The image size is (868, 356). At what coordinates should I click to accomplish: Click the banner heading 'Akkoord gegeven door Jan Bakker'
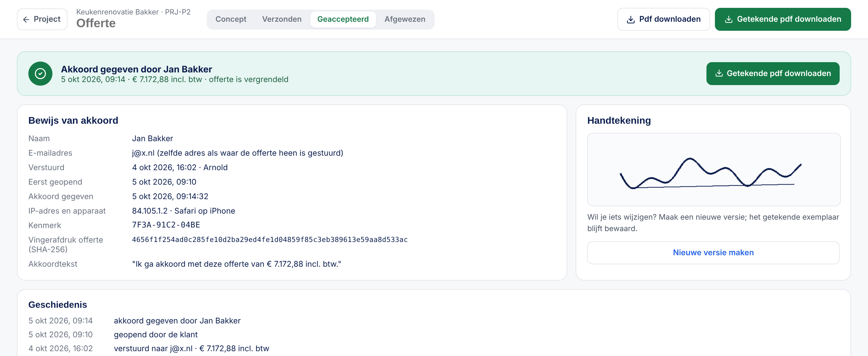click(x=137, y=69)
